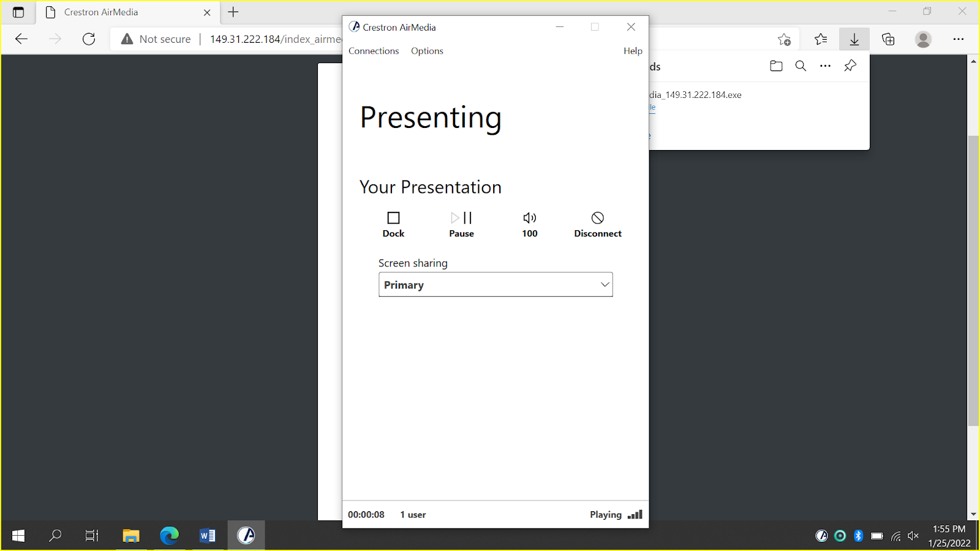Screen dimensions: 980x551
Task: Open the downloads folder from Downloads panel
Action: coord(776,66)
